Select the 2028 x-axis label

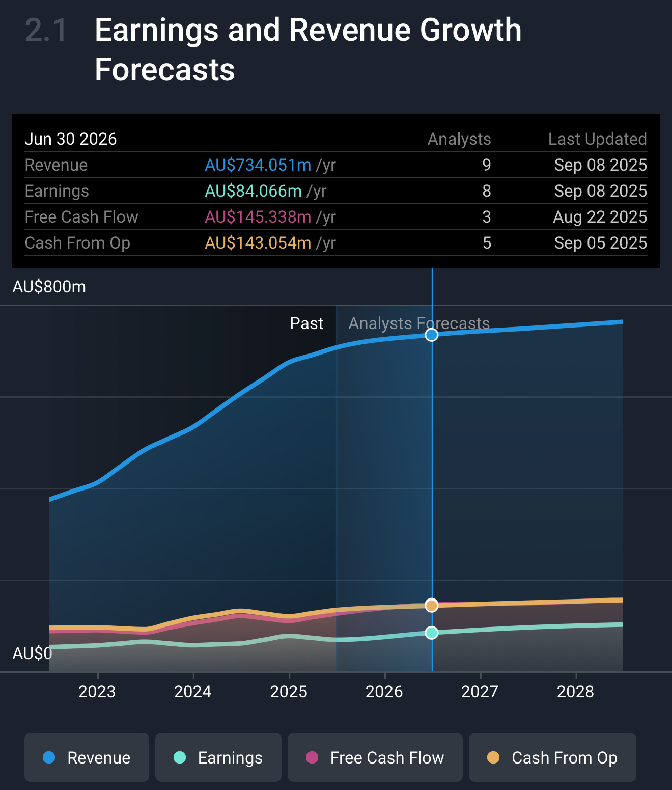575,692
